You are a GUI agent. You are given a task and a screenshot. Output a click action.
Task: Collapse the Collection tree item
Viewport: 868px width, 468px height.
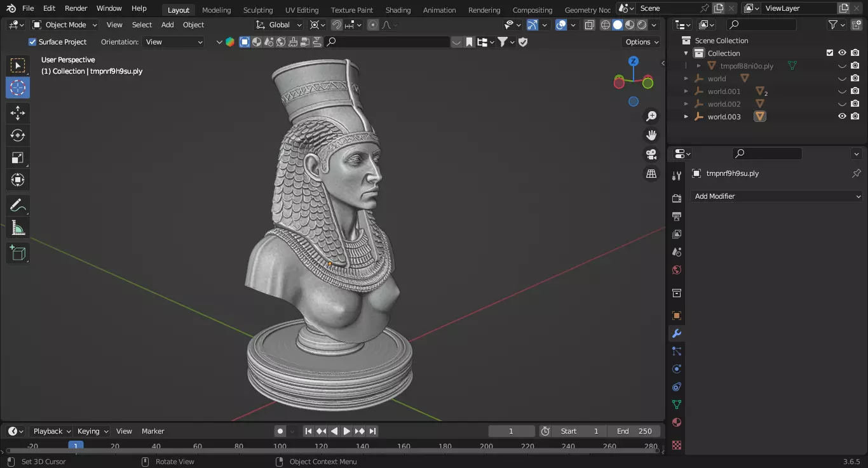click(x=686, y=53)
